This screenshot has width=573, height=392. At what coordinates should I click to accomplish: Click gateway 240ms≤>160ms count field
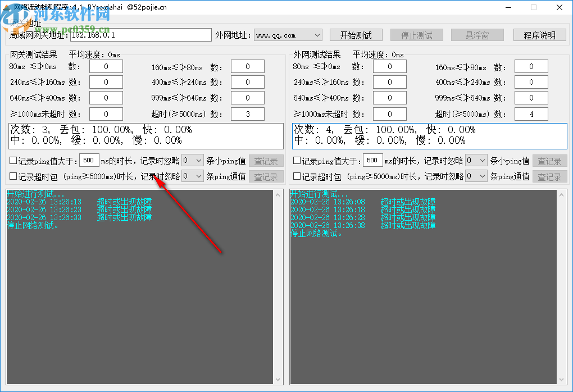click(x=106, y=82)
